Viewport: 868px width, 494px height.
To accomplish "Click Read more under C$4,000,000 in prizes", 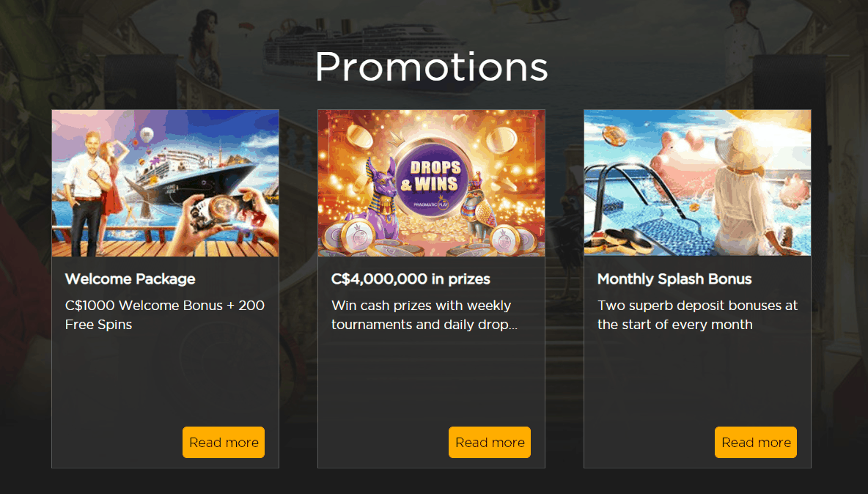I will tap(490, 442).
